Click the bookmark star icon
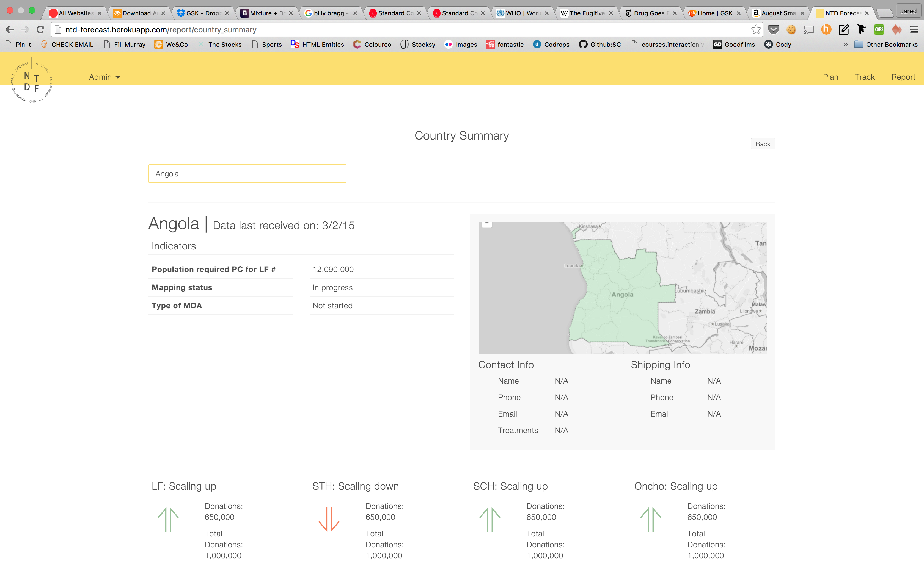The width and height of the screenshot is (924, 577). point(756,29)
